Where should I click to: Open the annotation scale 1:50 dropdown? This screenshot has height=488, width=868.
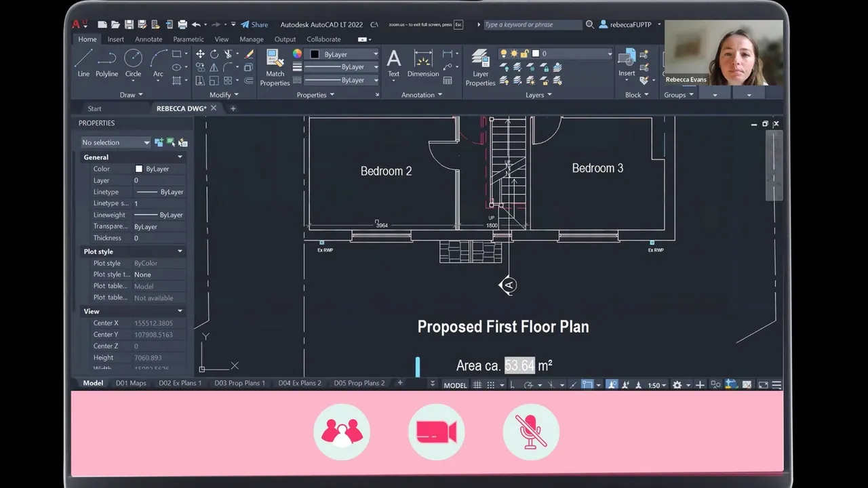pos(656,385)
